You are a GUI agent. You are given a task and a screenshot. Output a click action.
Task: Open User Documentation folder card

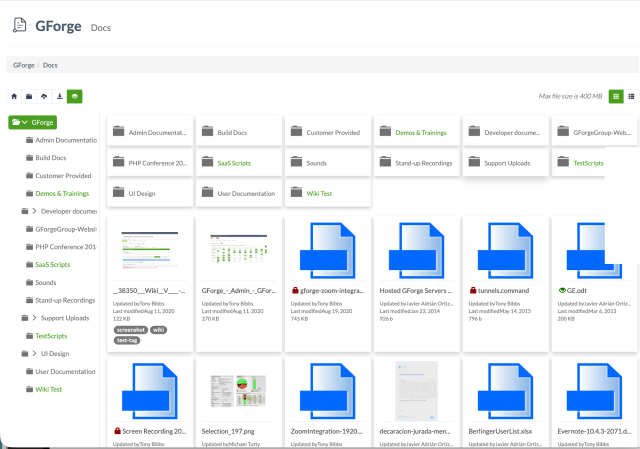pos(239,192)
